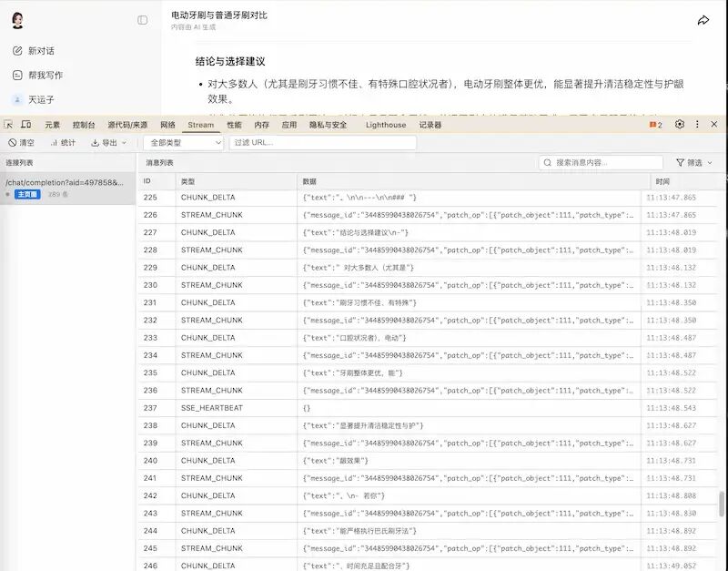Switch to the 元素 tab

point(53,125)
